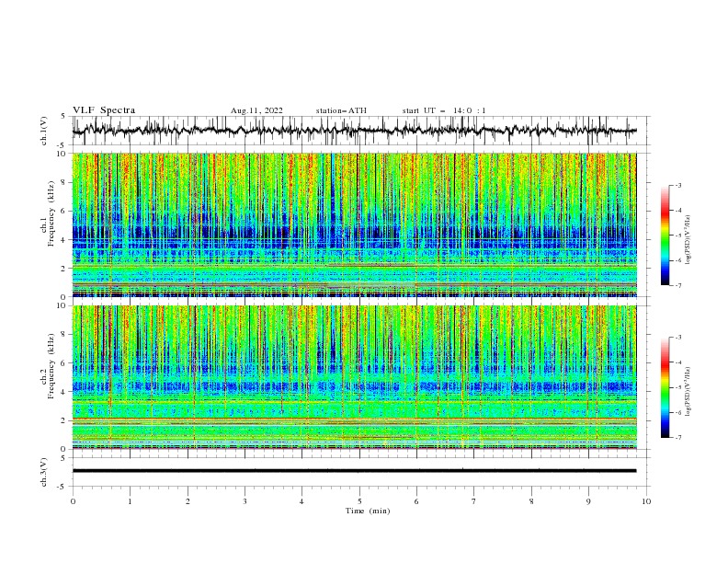Click time axis tick label "6"
This screenshot has height=563, width=728.
click(x=416, y=501)
